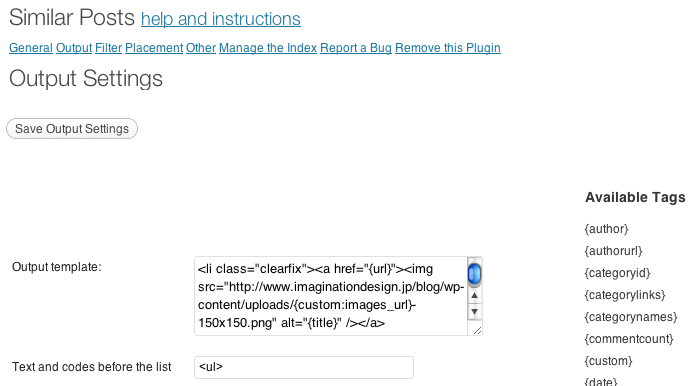Click the blue scrollbar thumb in textarea
The width and height of the screenshot is (700, 386).
click(x=475, y=273)
